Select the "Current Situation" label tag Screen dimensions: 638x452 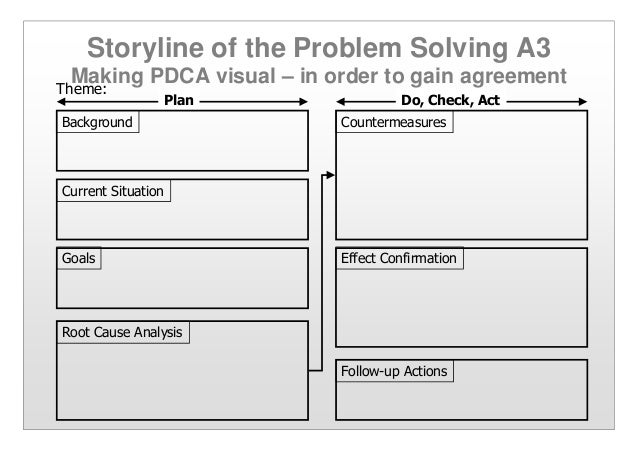tap(113, 191)
